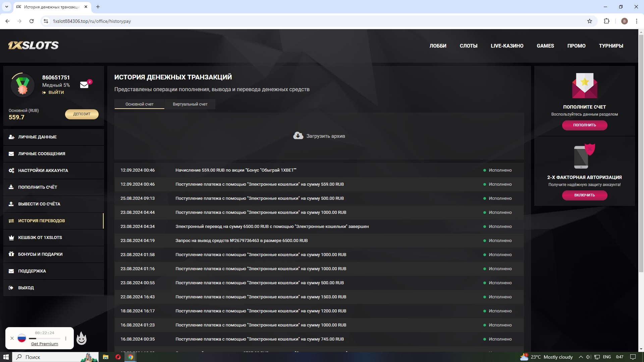This screenshot has height=362, width=644.
Task: Close the VPN widget with the X
Action: point(12,338)
